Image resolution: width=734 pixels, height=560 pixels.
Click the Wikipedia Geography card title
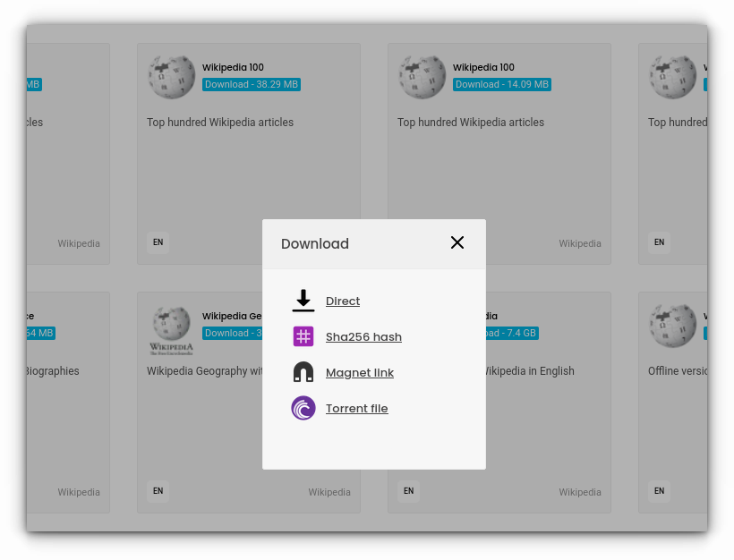pos(232,317)
